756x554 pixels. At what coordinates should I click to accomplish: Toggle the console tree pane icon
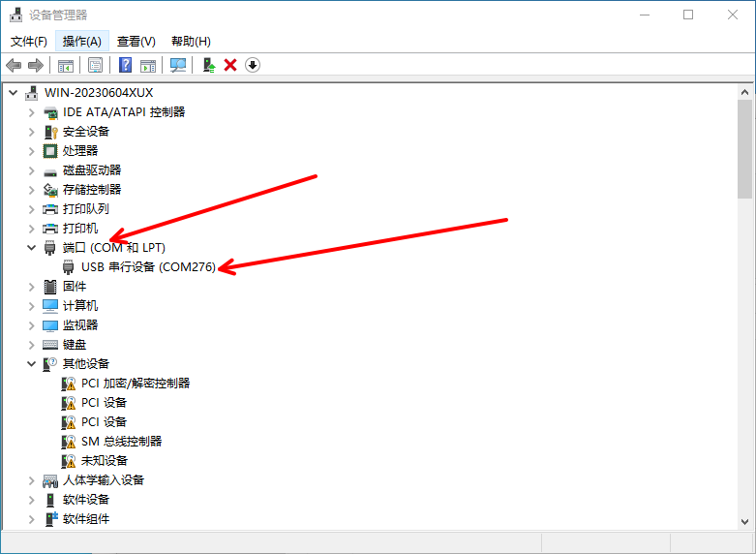(x=66, y=65)
